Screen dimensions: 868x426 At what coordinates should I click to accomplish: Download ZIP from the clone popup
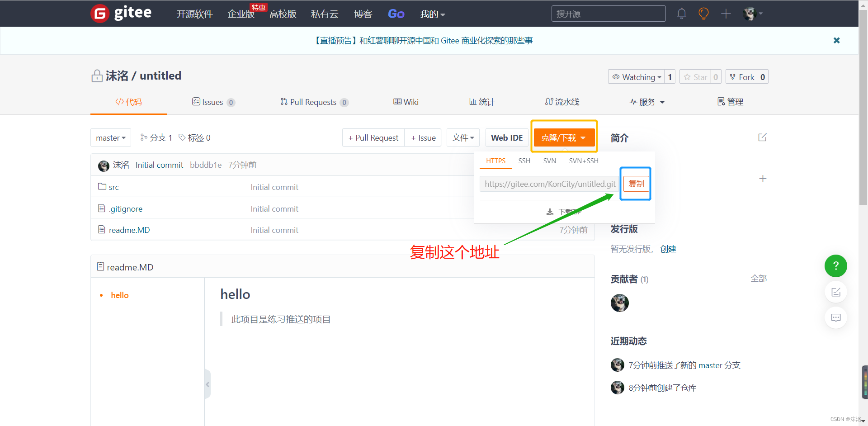tap(563, 212)
